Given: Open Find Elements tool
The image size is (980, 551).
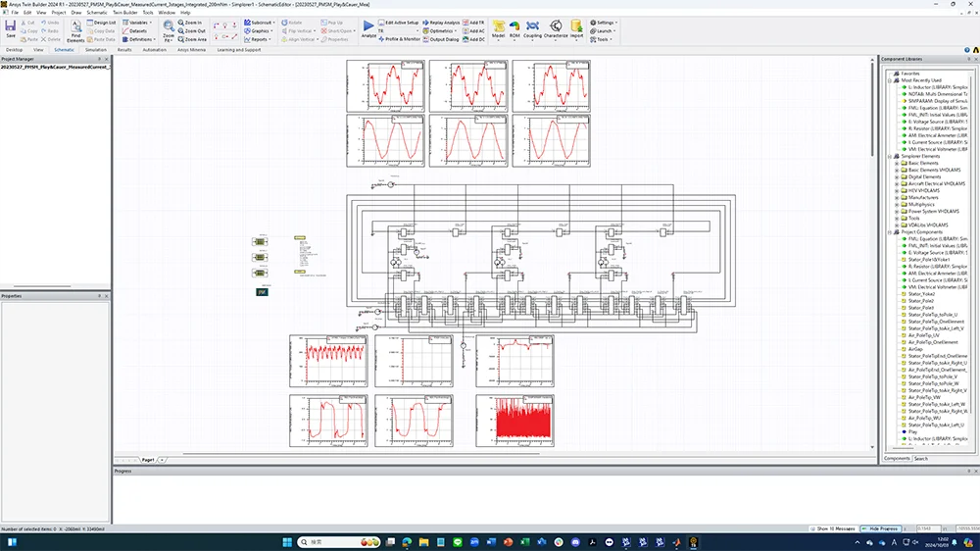Looking at the screenshot, I should point(75,30).
